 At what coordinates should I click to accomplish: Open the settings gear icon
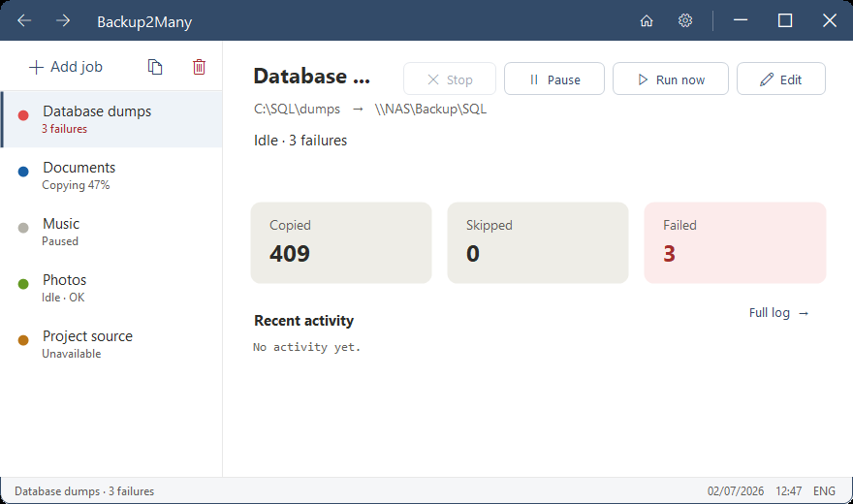tap(685, 20)
